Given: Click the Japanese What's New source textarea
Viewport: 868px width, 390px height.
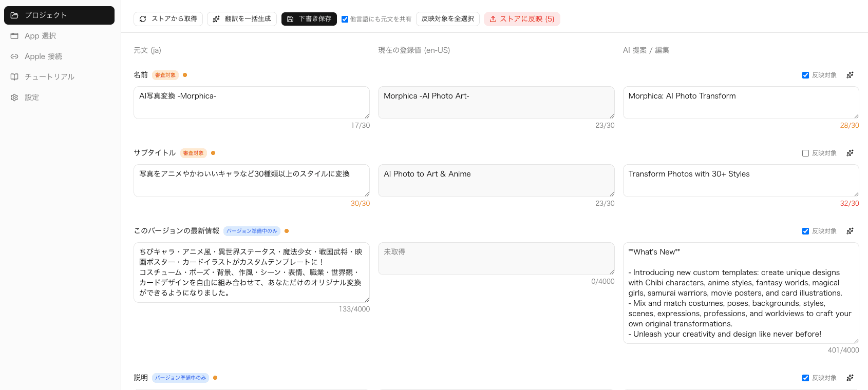Looking at the screenshot, I should tap(252, 272).
